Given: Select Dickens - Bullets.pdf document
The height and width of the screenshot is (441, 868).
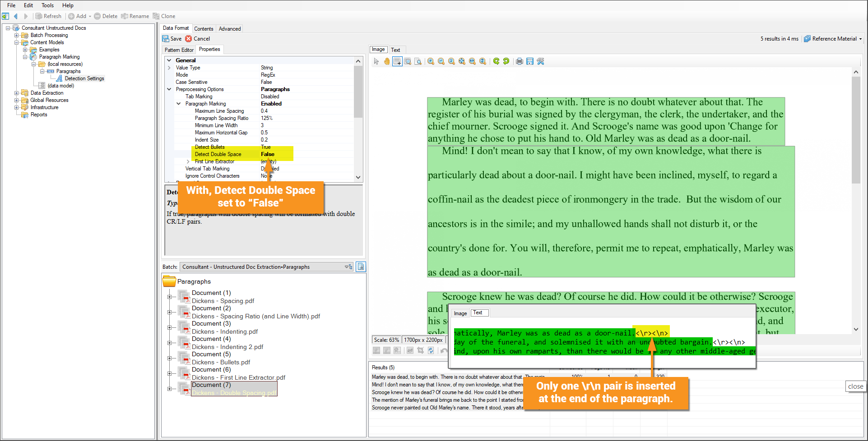Looking at the screenshot, I should (221, 362).
